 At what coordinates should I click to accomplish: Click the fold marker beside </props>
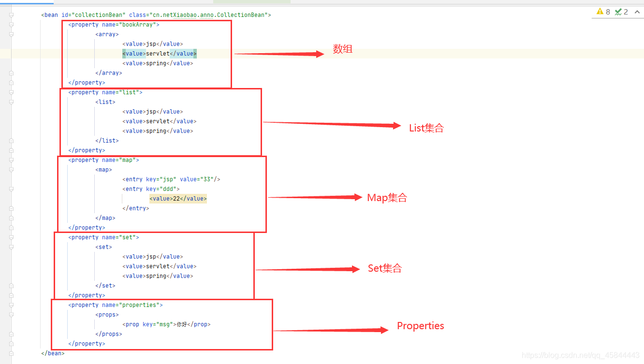click(11, 334)
